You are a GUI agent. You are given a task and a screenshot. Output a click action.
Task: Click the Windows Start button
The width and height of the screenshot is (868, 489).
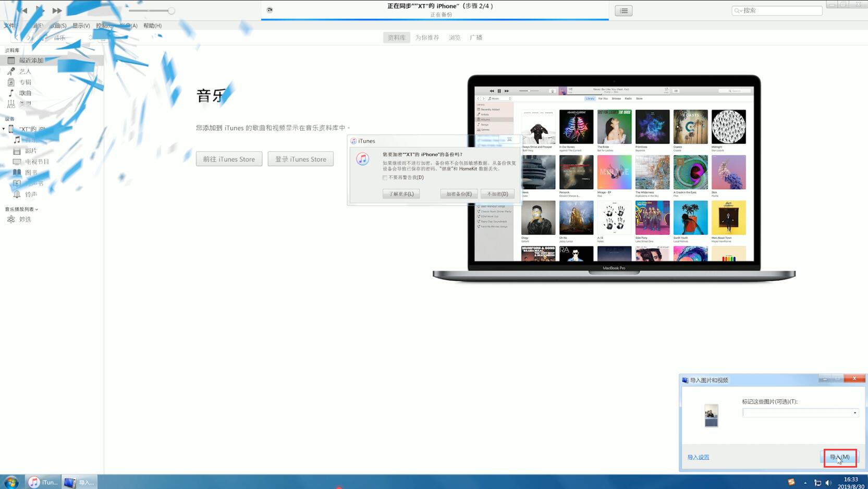pos(11,482)
